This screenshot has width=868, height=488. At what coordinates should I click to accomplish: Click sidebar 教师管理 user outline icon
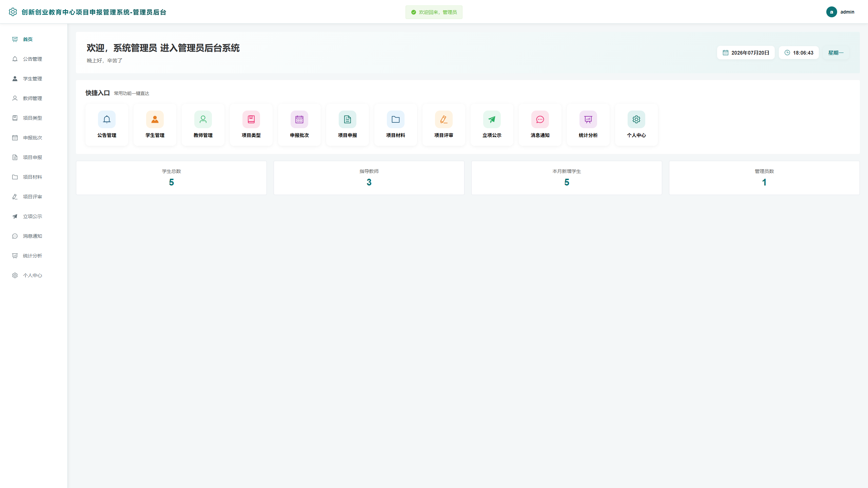[15, 98]
